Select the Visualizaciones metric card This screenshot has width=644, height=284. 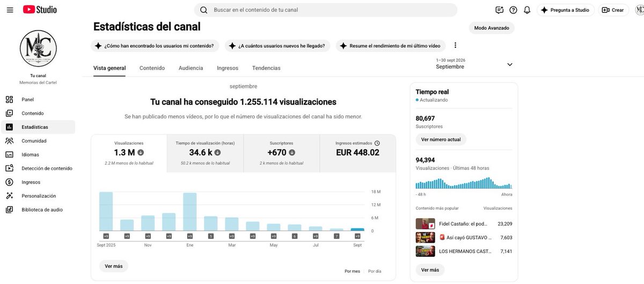pos(129,153)
